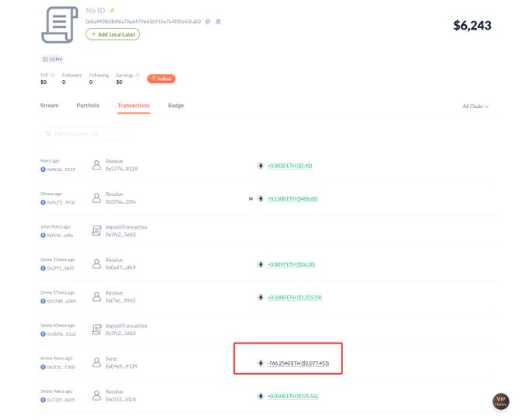Open sender address 0x2776...8128

(121, 169)
